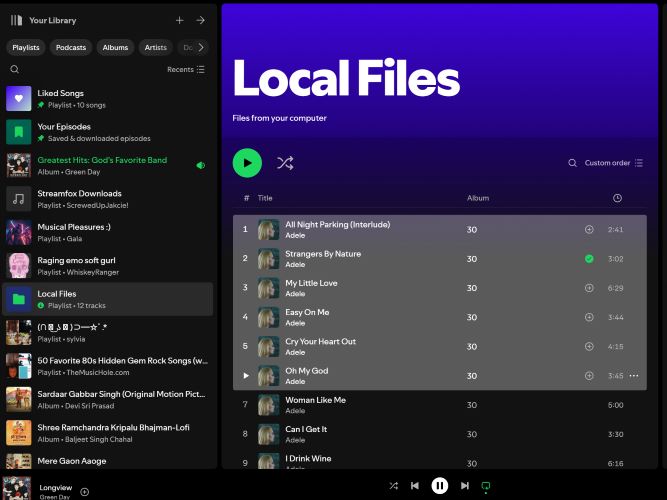Select Local Files in the library
This screenshot has height=500, width=667.
(108, 299)
